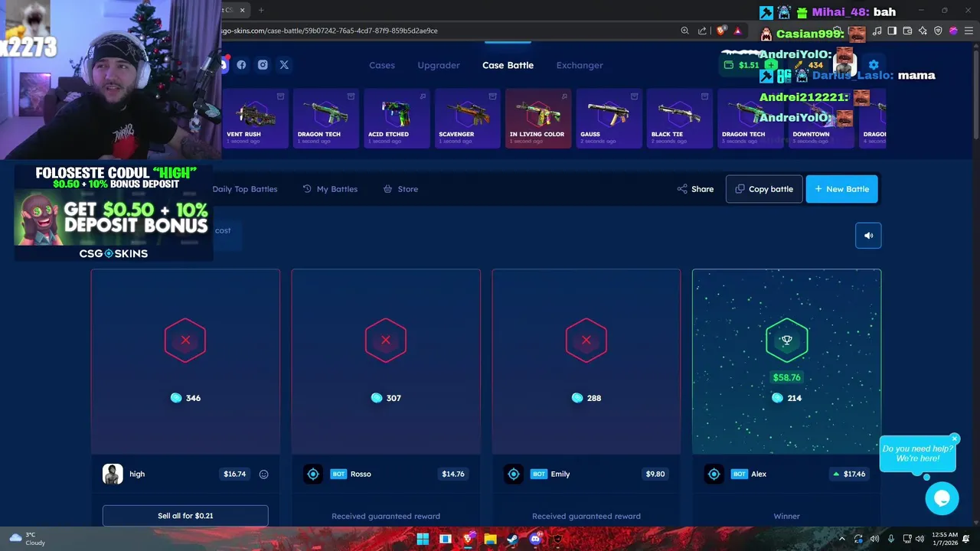
Task: Open the Cases tab
Action: (x=382, y=65)
